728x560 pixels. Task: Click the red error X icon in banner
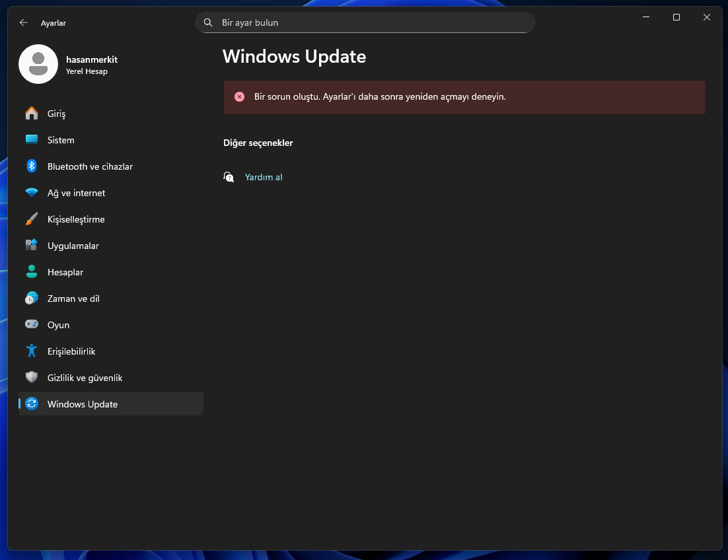pyautogui.click(x=240, y=96)
